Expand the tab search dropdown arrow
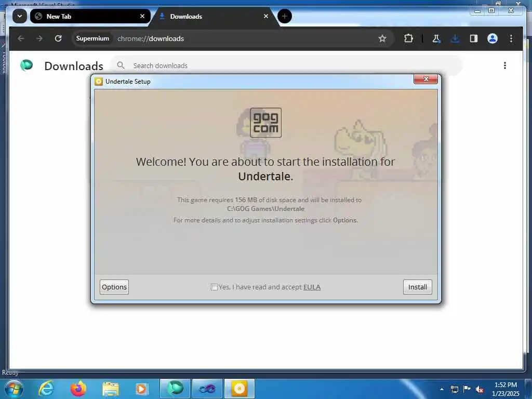The height and width of the screenshot is (399, 532). [20, 16]
